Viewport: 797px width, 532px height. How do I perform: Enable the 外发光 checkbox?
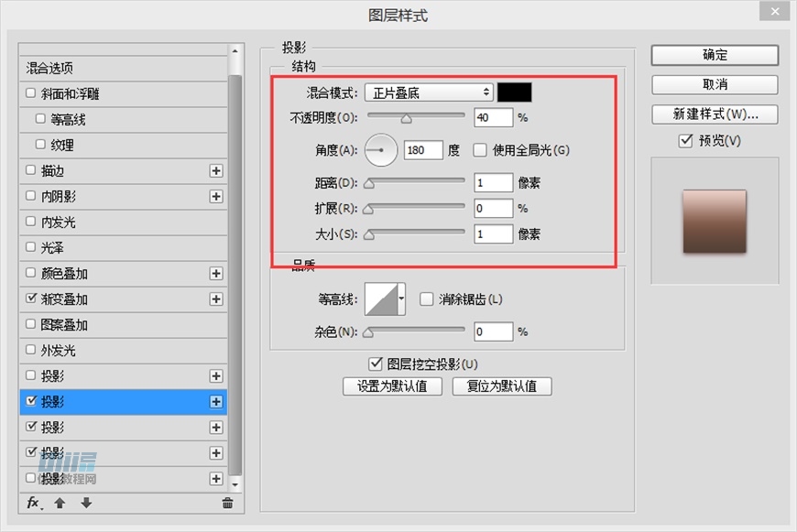(x=30, y=349)
